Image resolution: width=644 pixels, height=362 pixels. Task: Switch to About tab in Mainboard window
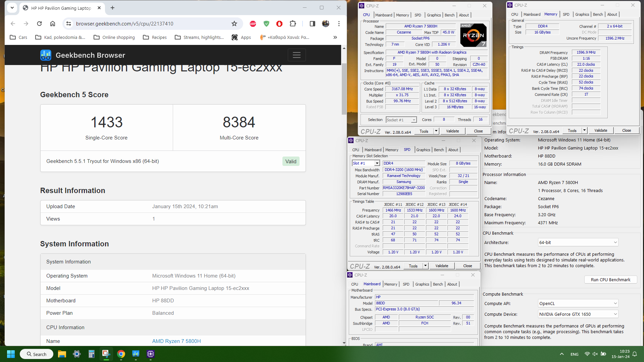[452, 284]
